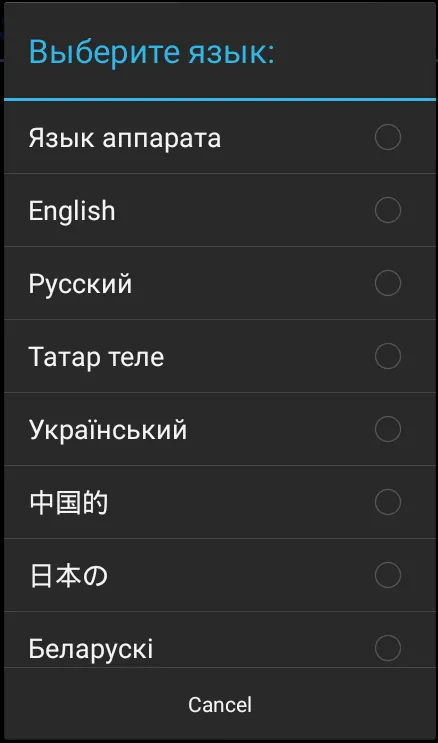Choose the 日本の Japanese language label
The width and height of the screenshot is (438, 743).
(69, 576)
